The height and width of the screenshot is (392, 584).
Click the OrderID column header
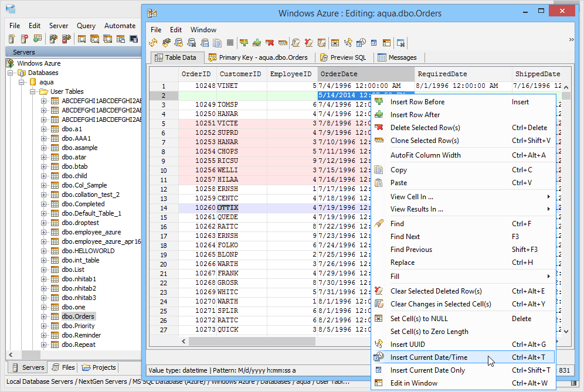click(x=196, y=74)
